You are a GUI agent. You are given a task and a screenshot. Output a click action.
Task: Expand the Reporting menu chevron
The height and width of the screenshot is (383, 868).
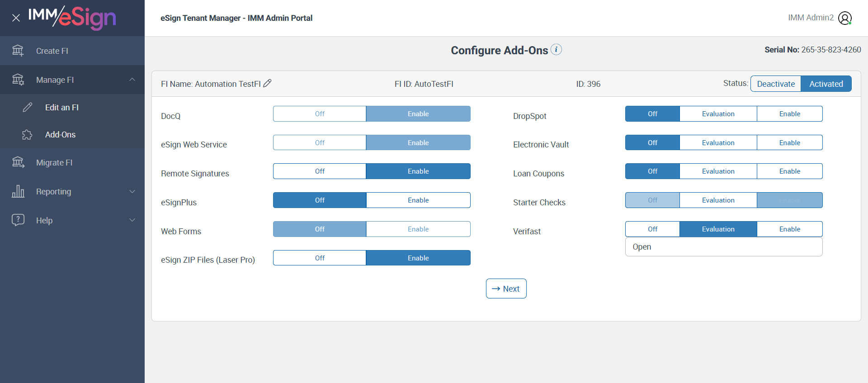[132, 191]
